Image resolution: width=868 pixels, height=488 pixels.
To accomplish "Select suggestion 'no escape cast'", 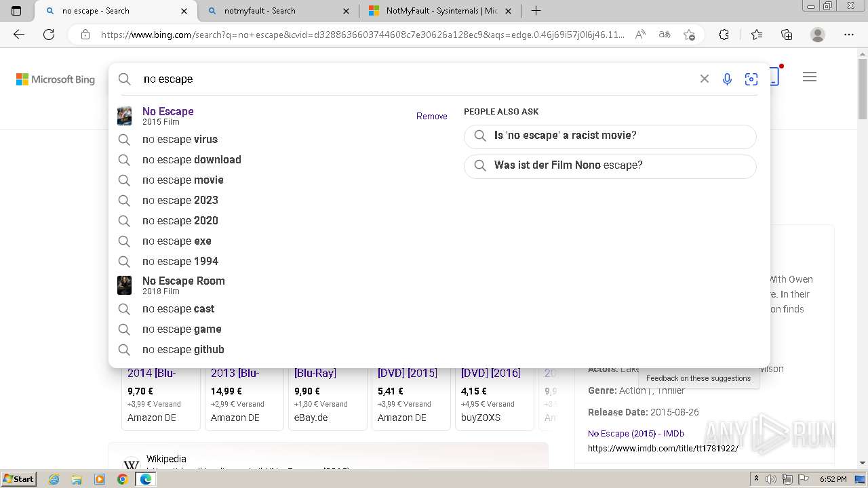I will [282, 309].
